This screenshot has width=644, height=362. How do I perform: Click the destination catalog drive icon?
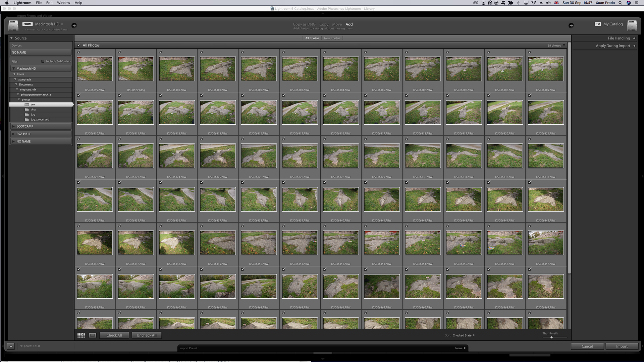tap(632, 25)
